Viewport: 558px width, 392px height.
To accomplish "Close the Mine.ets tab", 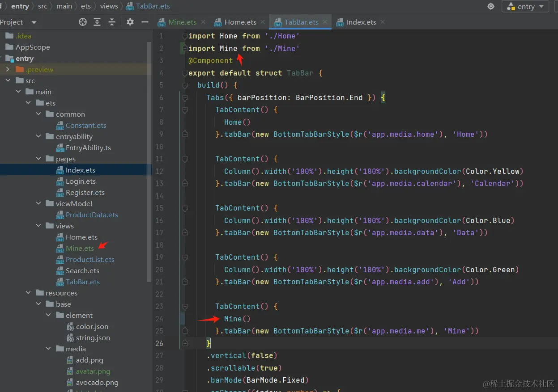I will coord(203,22).
